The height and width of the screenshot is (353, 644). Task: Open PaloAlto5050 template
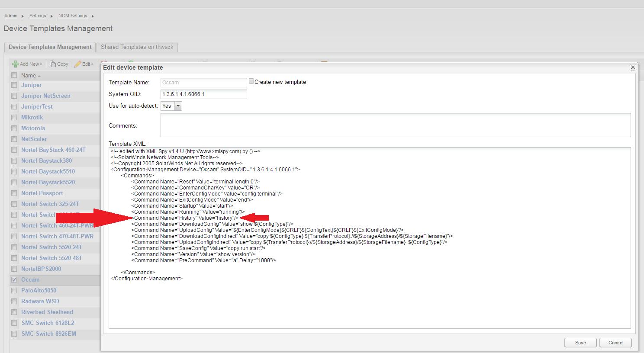[x=39, y=291]
